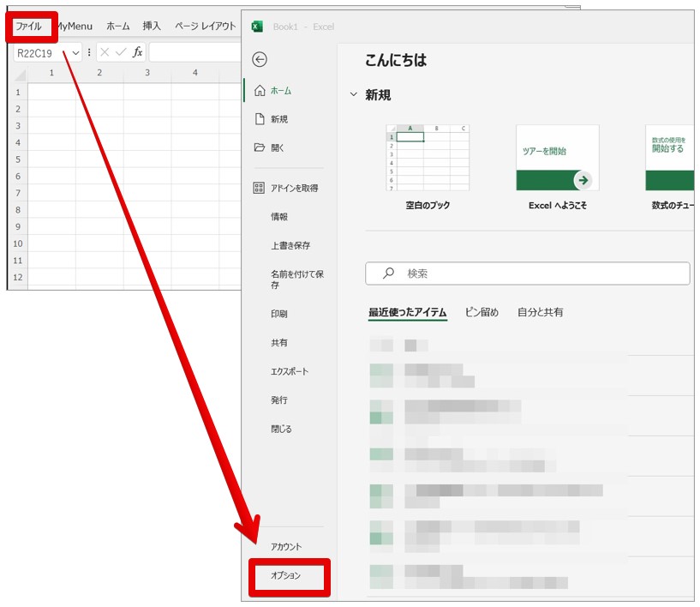Click the Excel logo in title bar
The image size is (700, 607).
coord(257,27)
